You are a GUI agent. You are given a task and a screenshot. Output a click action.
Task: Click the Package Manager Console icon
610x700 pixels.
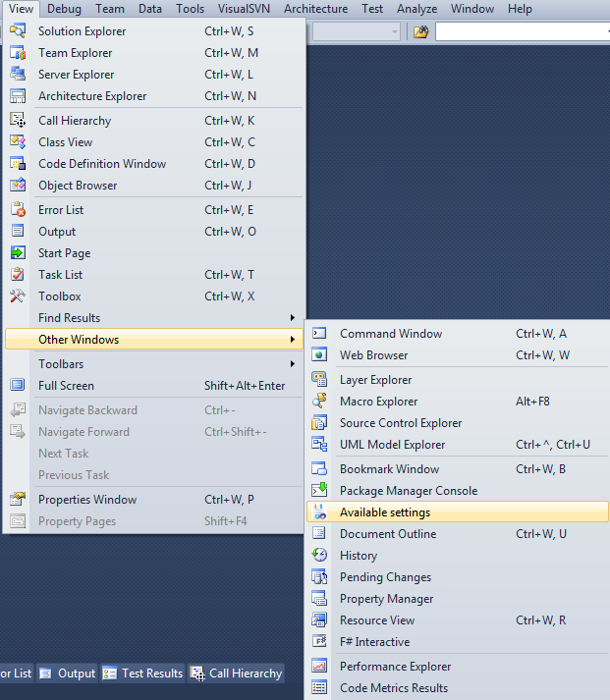(319, 491)
